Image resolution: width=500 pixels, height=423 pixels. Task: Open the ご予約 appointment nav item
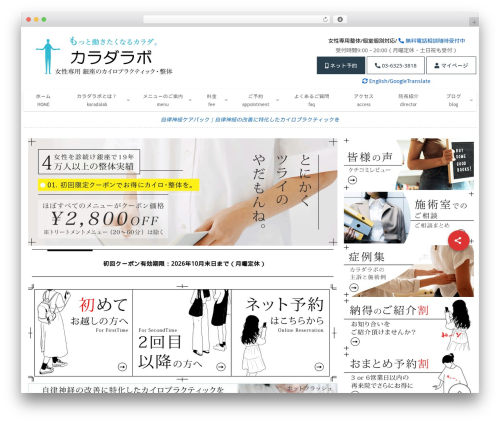pos(256,100)
